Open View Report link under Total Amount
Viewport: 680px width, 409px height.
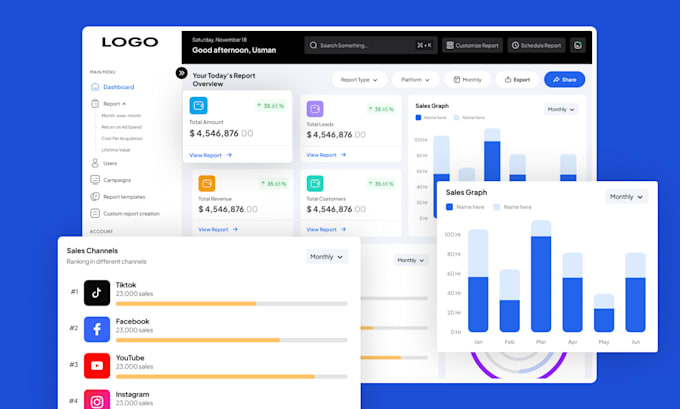[x=210, y=155]
